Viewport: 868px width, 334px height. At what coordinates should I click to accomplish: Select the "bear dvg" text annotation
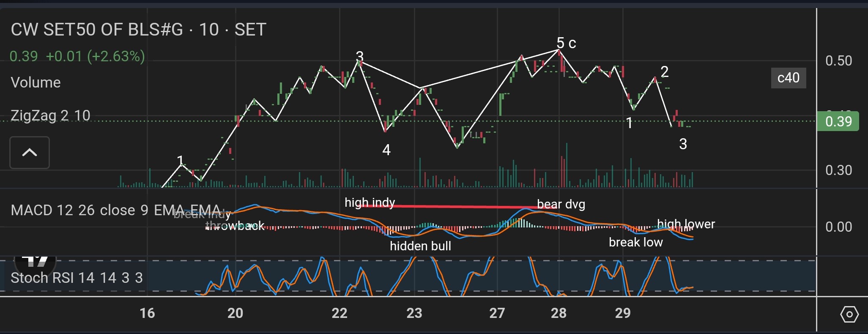[561, 204]
